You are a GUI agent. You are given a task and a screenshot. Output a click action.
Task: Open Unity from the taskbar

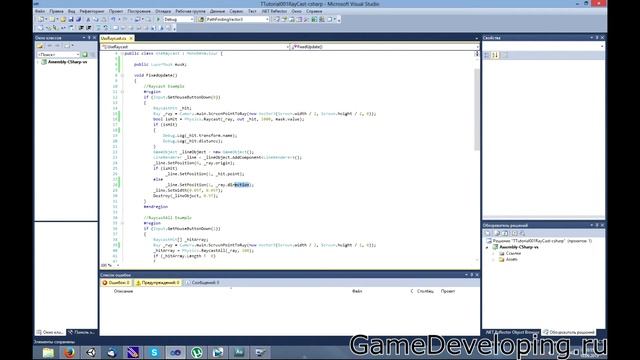[x=91, y=352]
